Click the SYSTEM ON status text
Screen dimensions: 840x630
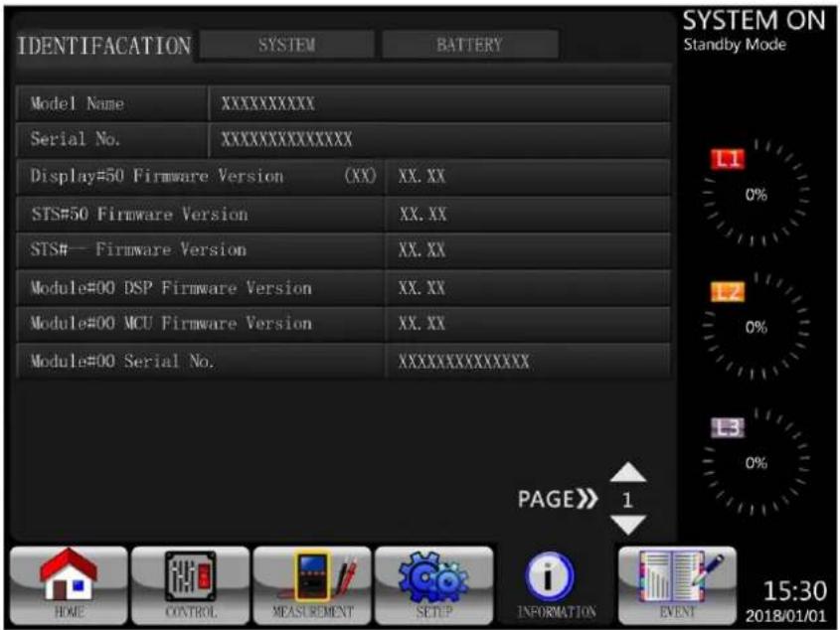point(754,20)
